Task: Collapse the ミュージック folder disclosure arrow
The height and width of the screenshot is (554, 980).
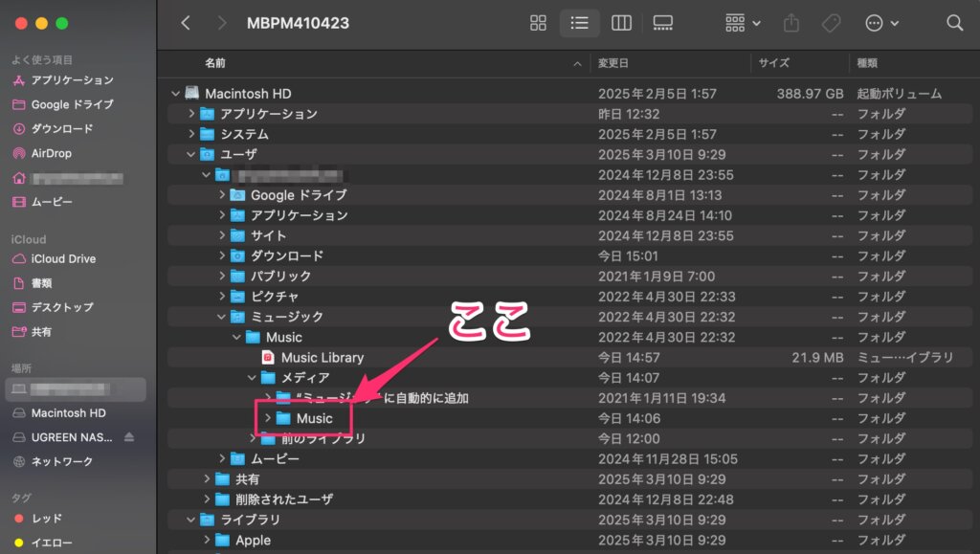Action: pos(222,317)
